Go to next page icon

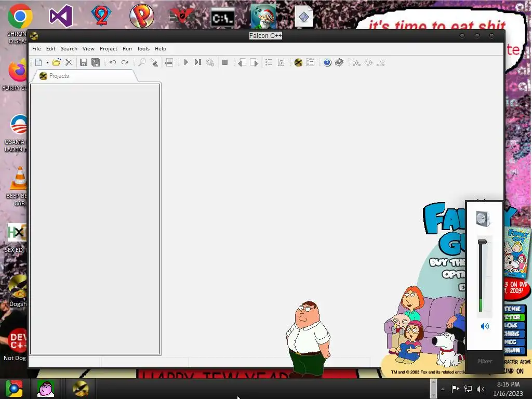(254, 62)
